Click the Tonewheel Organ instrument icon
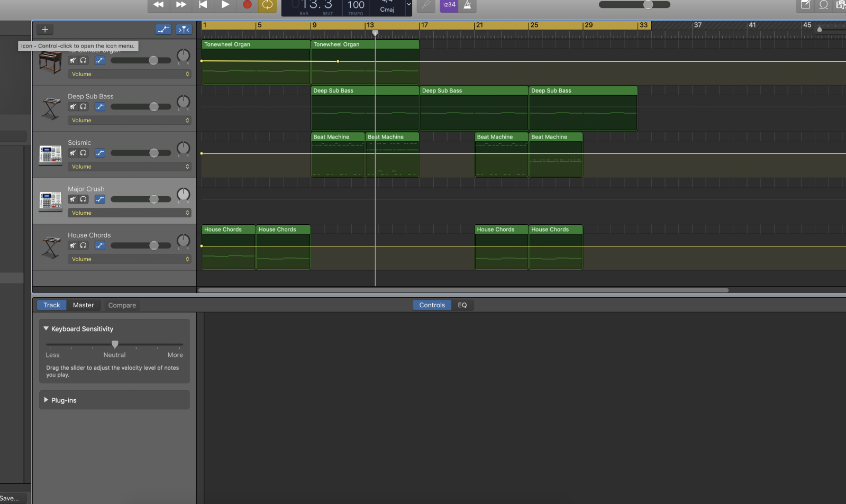The height and width of the screenshot is (504, 846). pos(50,63)
